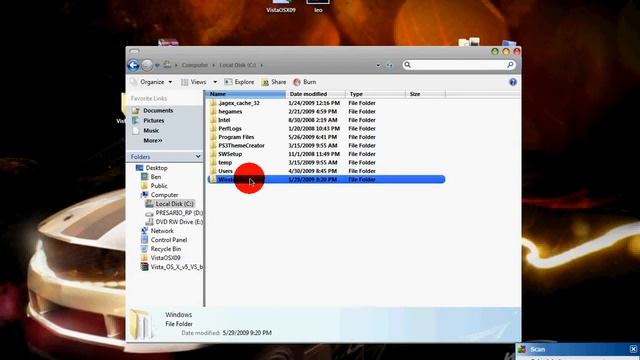Click Explore in the toolbar
This screenshot has height=360, width=640.
tap(239, 82)
